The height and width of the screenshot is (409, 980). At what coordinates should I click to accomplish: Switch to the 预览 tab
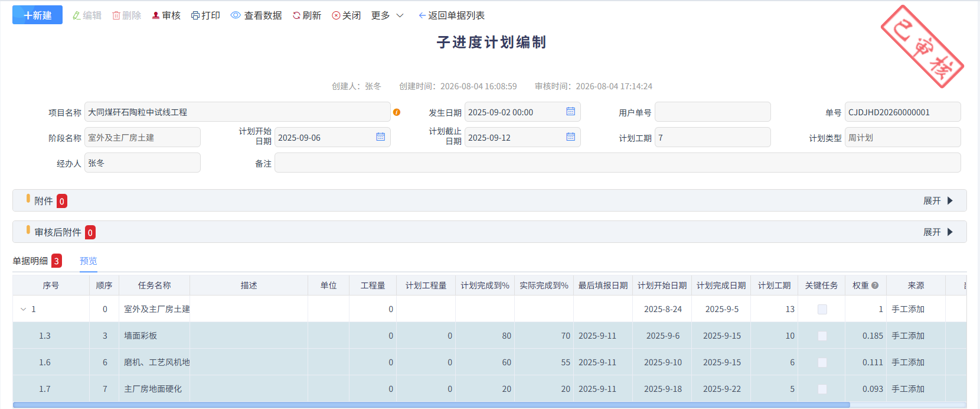click(89, 261)
